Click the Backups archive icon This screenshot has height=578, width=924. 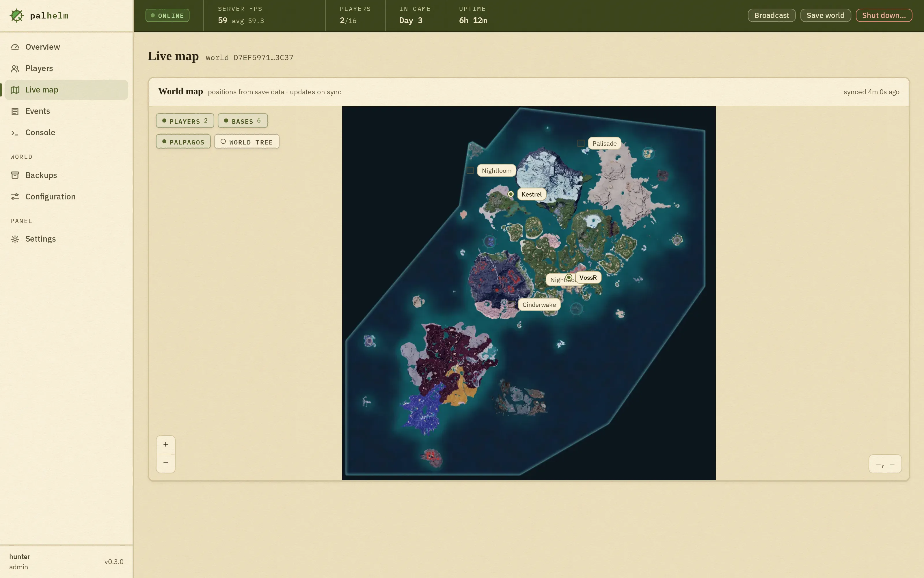coord(15,175)
